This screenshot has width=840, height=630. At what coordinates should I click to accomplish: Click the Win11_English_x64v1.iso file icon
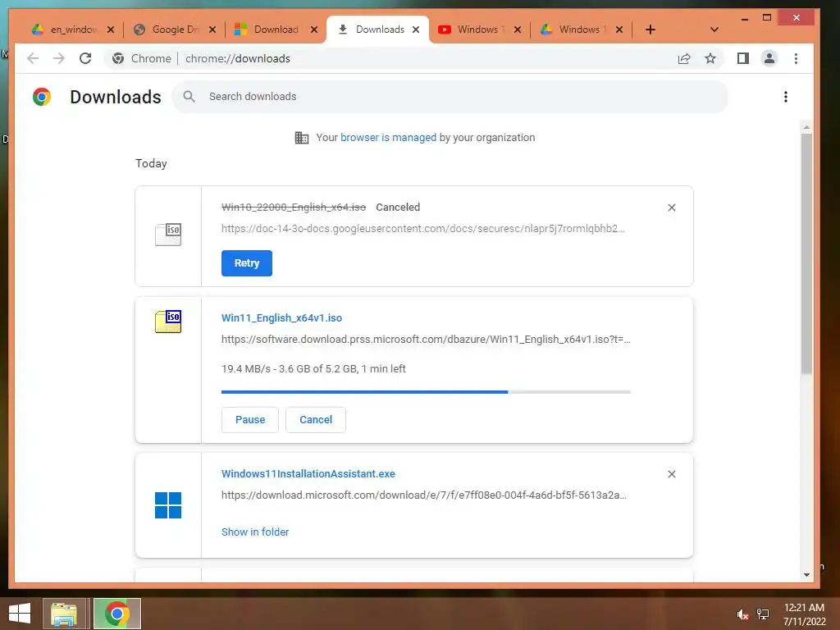pos(168,322)
